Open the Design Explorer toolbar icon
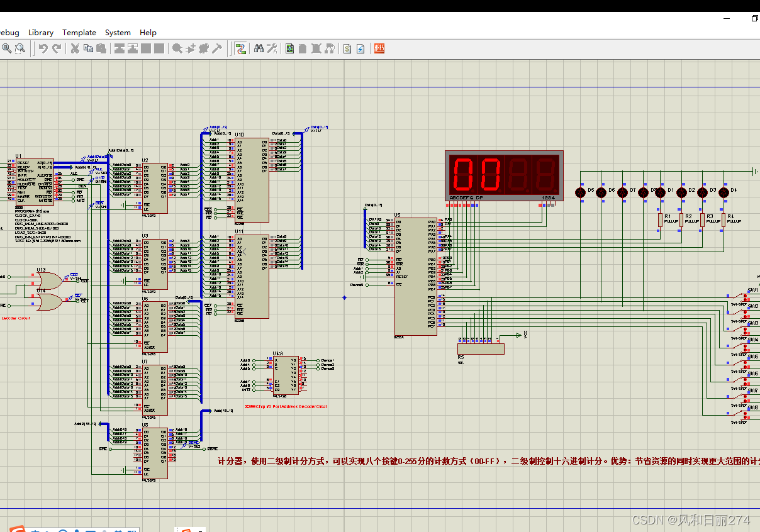The height and width of the screenshot is (532, 760). coord(290,48)
